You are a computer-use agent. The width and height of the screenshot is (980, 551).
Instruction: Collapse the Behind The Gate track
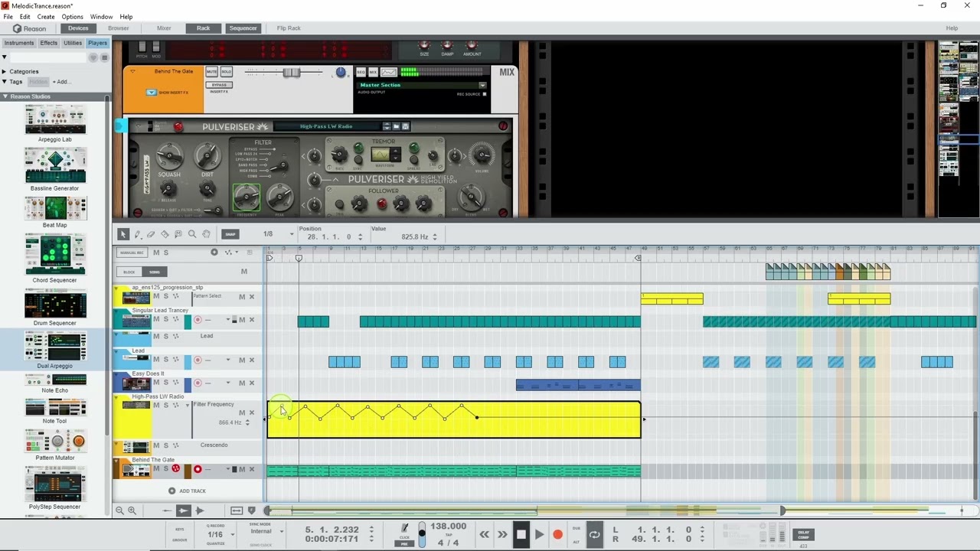117,461
